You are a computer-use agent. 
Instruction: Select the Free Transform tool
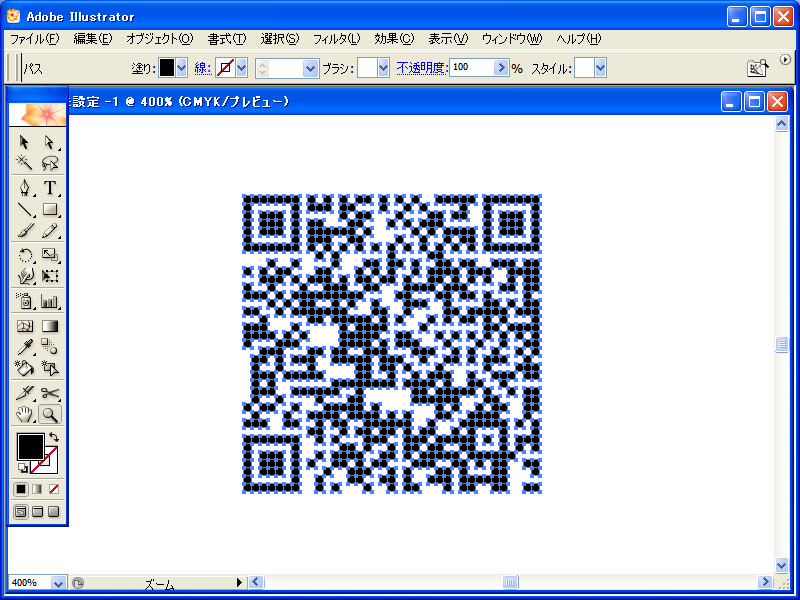click(49, 276)
